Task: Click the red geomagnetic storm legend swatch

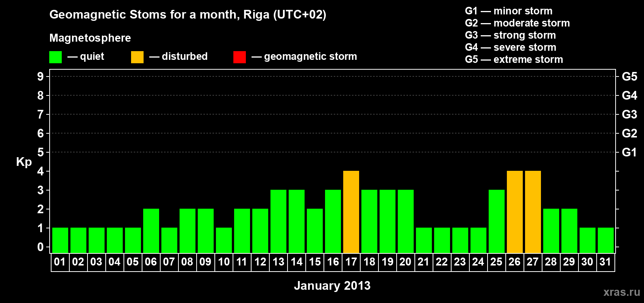Action: pyautogui.click(x=239, y=57)
